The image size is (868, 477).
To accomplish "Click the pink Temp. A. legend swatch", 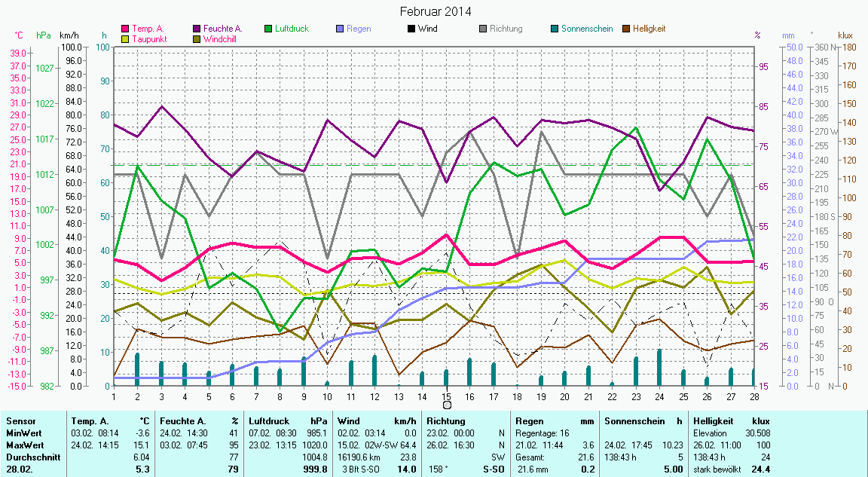I will [x=125, y=29].
